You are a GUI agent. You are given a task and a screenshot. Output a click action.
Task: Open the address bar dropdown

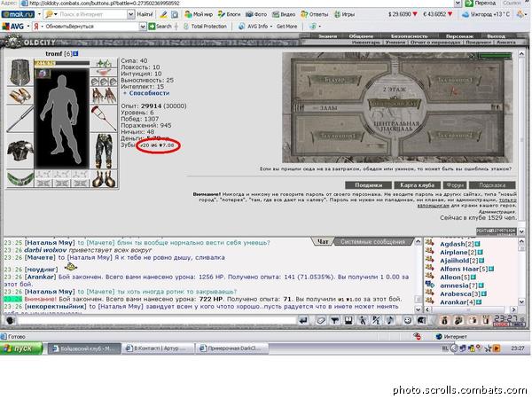pyautogui.click(x=458, y=3)
